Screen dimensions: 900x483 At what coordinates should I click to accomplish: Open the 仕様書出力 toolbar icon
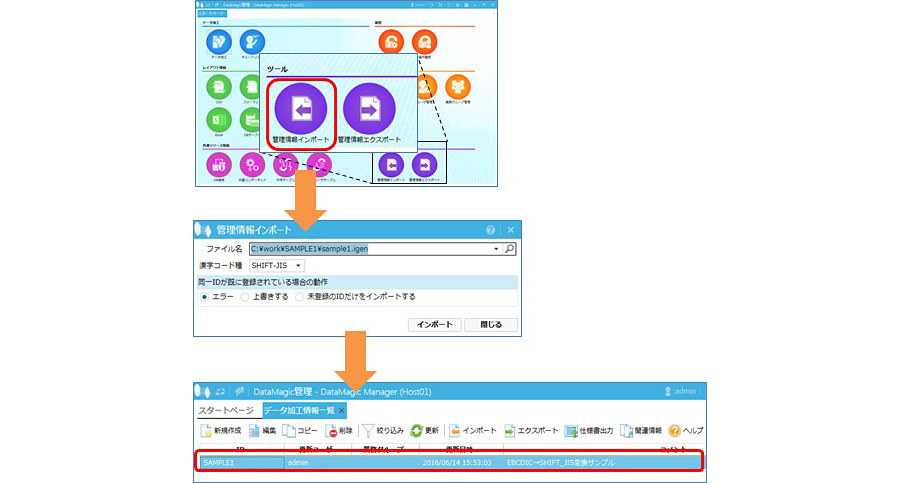(x=571, y=430)
